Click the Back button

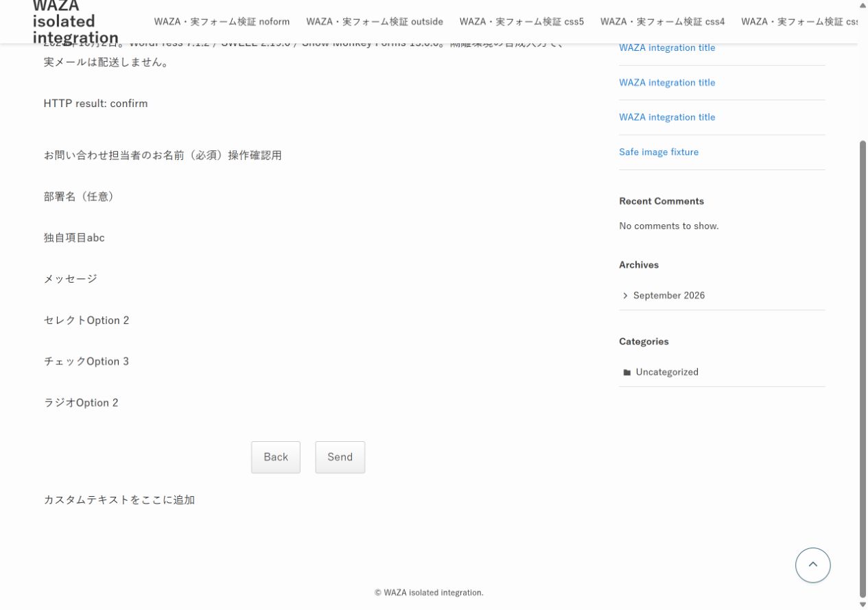(x=276, y=457)
